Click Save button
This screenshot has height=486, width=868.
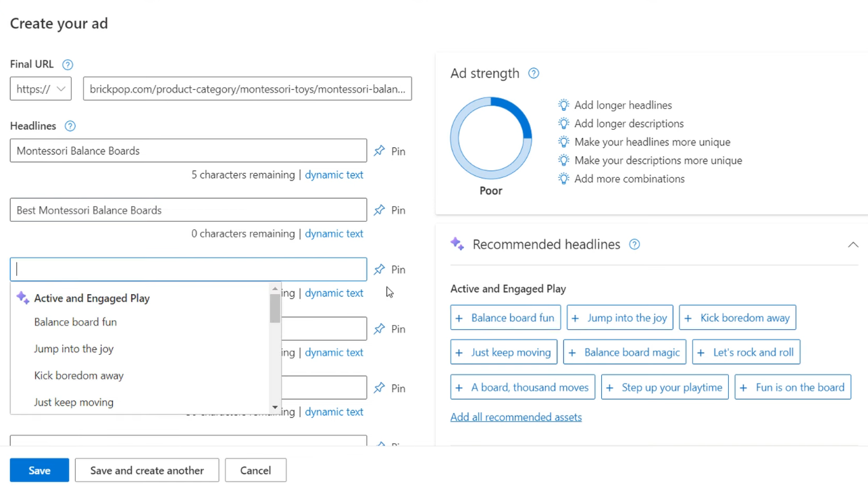[x=39, y=470]
